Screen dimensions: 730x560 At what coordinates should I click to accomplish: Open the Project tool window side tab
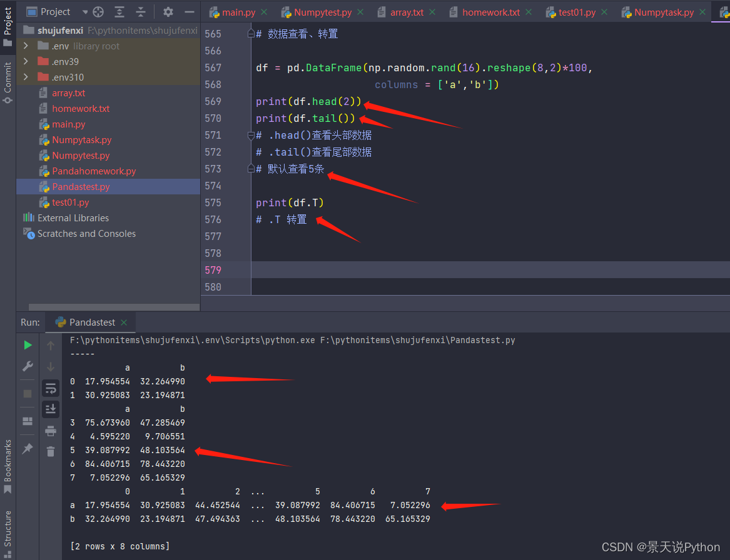(8, 26)
